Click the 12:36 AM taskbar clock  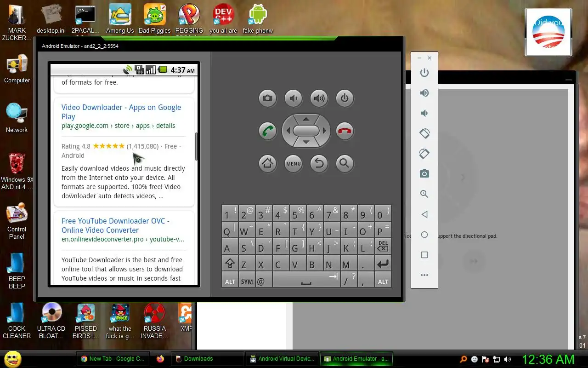pyautogui.click(x=548, y=359)
